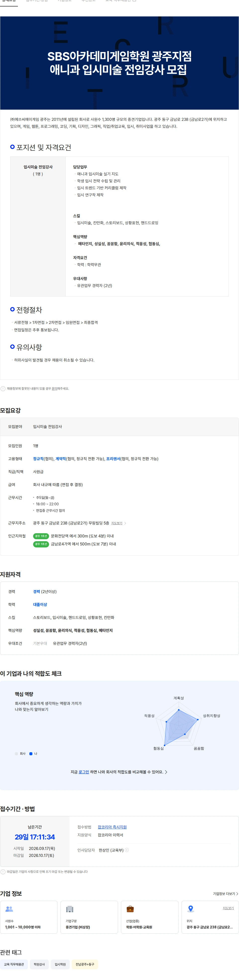Image resolution: width=239 pixels, height=980 pixels.
Task: Click the 광주 1호선 badge for 금남로4가역
Action: (x=41, y=544)
